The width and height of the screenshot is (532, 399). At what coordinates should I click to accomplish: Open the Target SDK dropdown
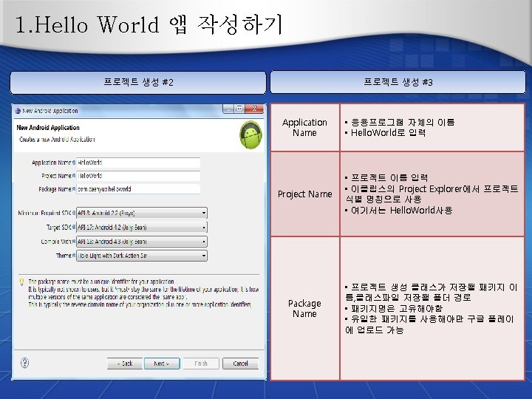pyautogui.click(x=141, y=228)
